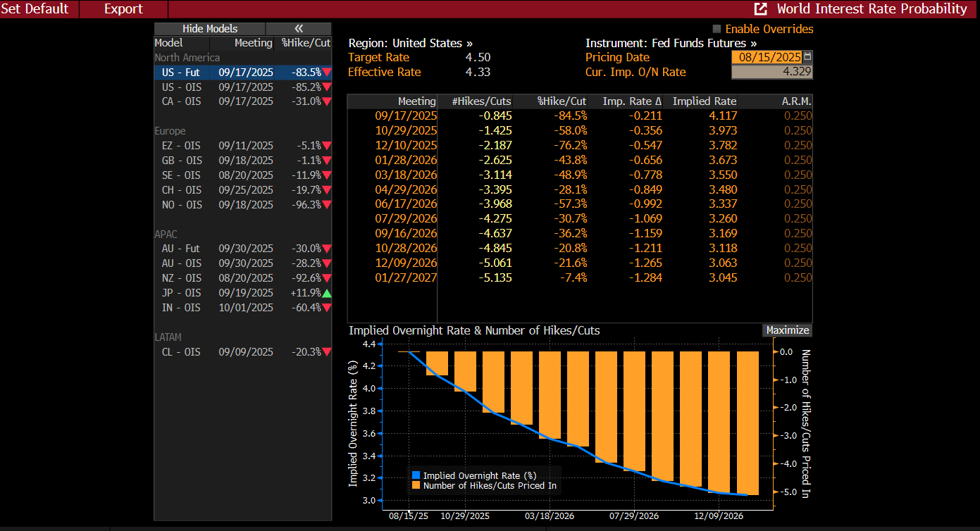980x531 pixels.
Task: Click the blue Implied Overnight Rate legend swatch
Action: [416, 475]
